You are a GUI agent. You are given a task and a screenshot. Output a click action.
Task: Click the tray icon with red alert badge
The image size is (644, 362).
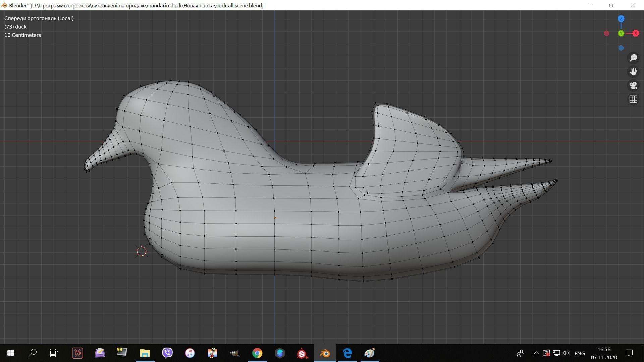click(546, 353)
